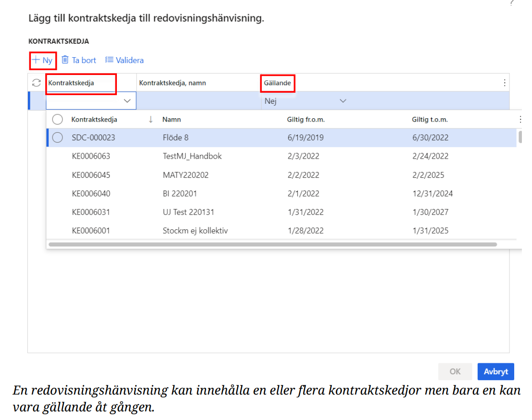Open the lookup list options (three dots)
Screen dimensions: 532x420
pyautogui.click(x=519, y=119)
